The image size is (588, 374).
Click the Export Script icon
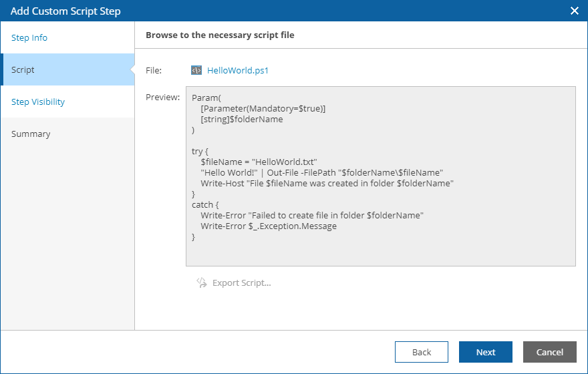click(x=202, y=283)
